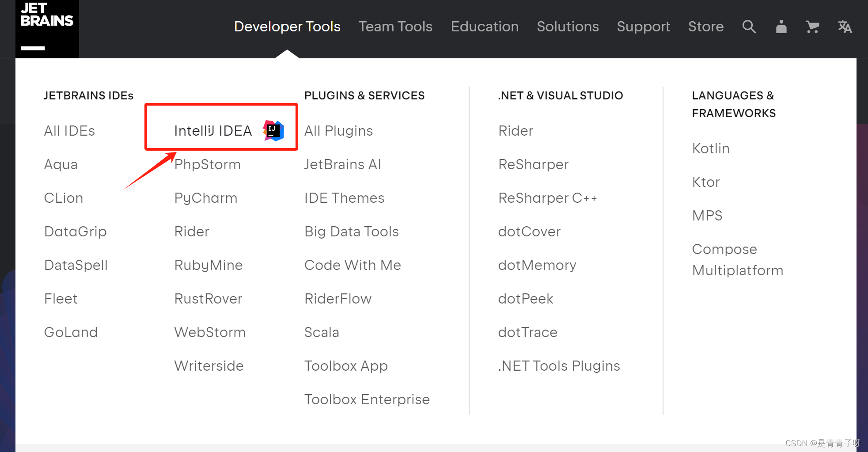Open the language selector icon

tap(845, 27)
